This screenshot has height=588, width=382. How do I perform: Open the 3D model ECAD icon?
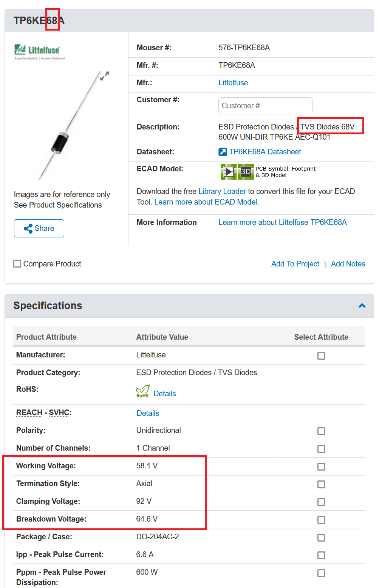pos(246,172)
